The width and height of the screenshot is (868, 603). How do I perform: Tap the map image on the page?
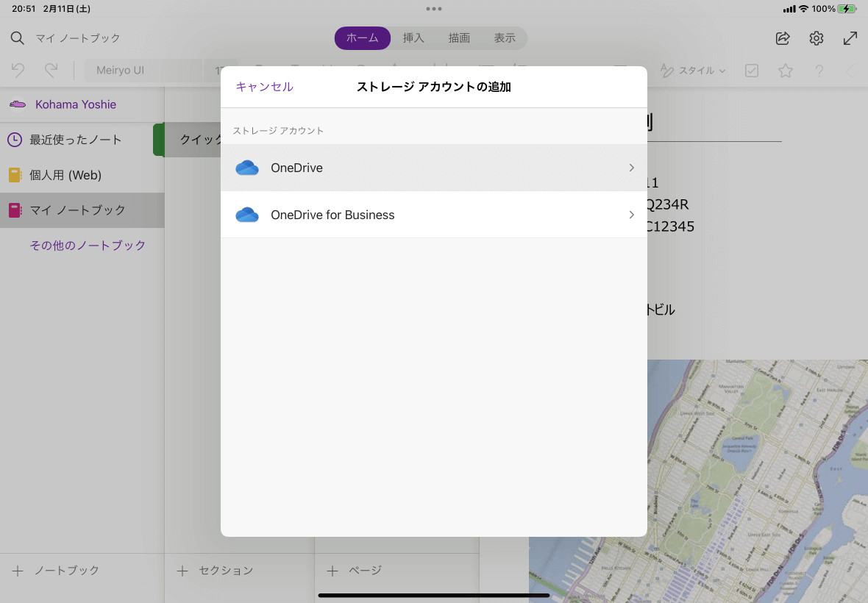(x=757, y=481)
